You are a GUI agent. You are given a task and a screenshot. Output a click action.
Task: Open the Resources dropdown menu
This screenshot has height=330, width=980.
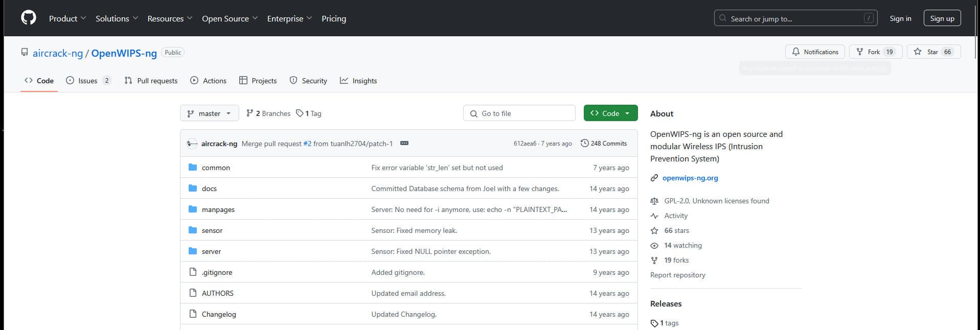170,18
